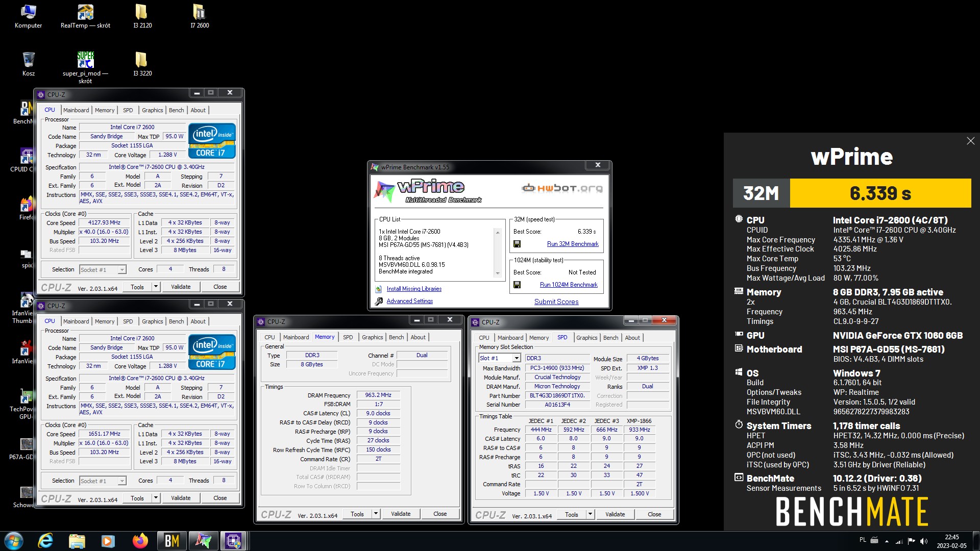Click DRAM Frequency value 963.2 MHz
The height and width of the screenshot is (551, 980).
(x=378, y=395)
